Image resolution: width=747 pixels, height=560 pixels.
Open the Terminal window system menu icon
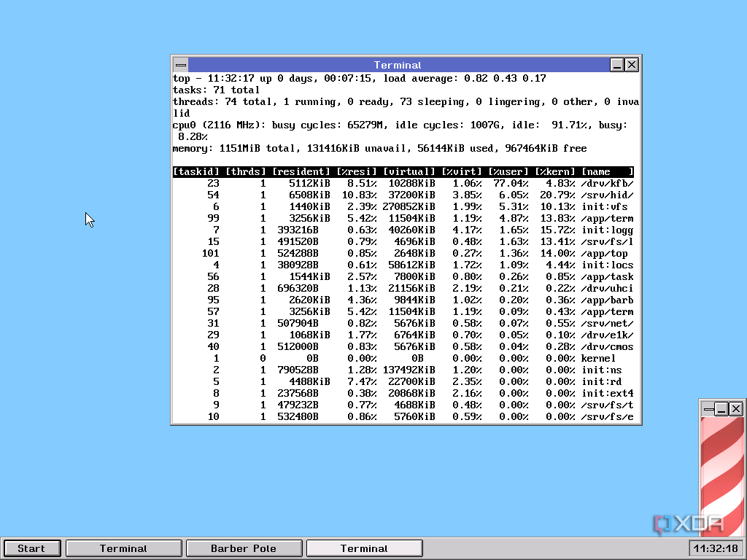tap(181, 65)
